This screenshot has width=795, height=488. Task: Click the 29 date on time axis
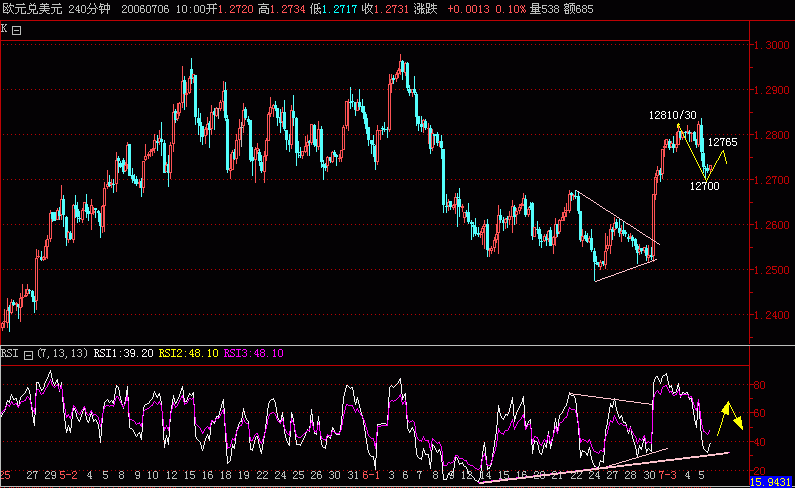50,475
